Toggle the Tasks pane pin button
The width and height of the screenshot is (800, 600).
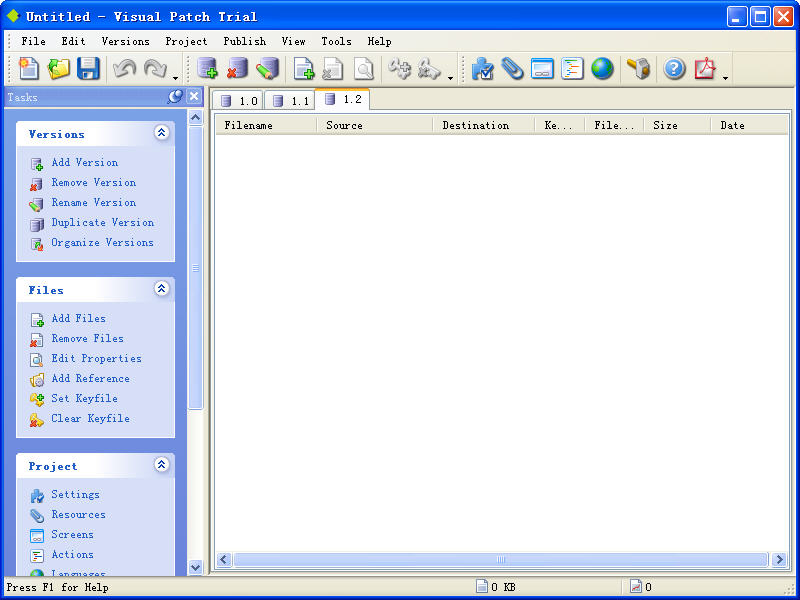pyautogui.click(x=175, y=97)
